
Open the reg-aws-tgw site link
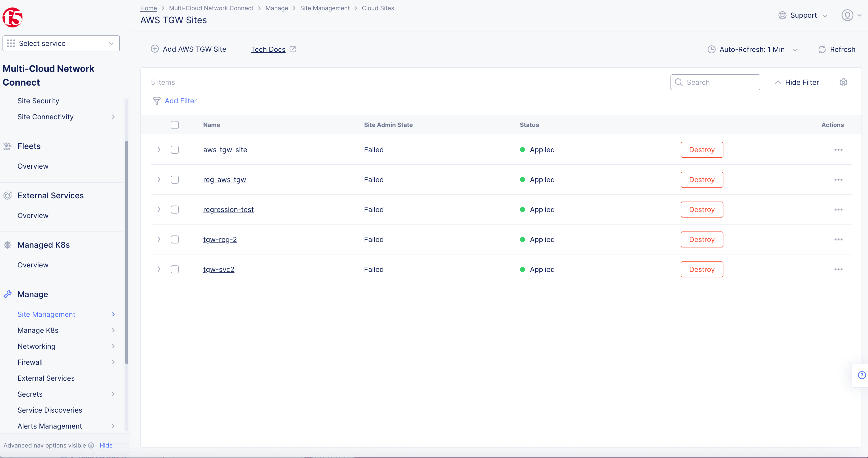pos(224,180)
